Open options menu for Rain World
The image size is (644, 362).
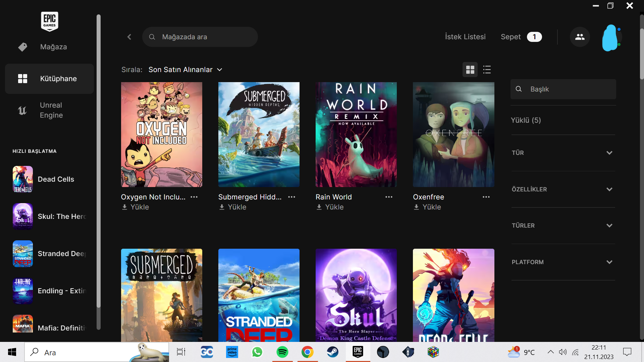[x=389, y=197]
